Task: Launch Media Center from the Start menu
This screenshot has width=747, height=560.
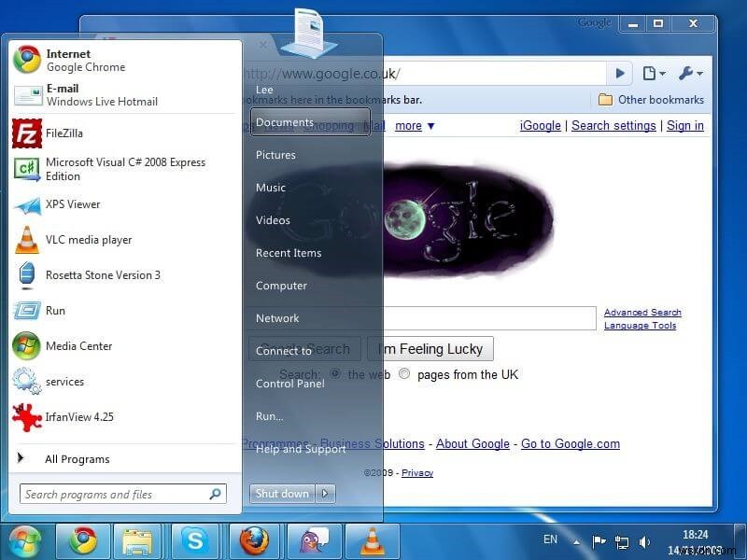Action: coord(78,346)
